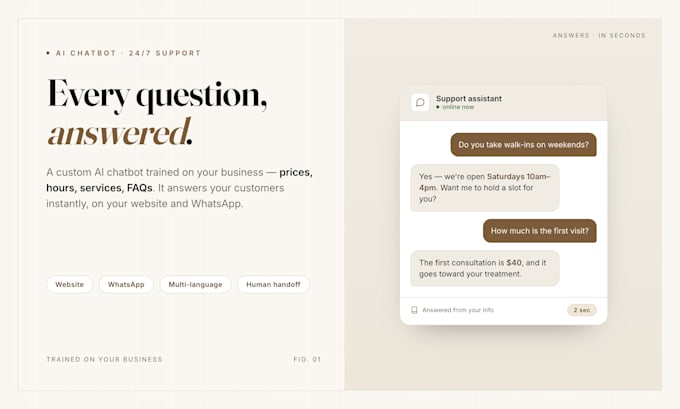Image resolution: width=680 pixels, height=409 pixels.
Task: Select the Website pill tag
Action: point(69,285)
